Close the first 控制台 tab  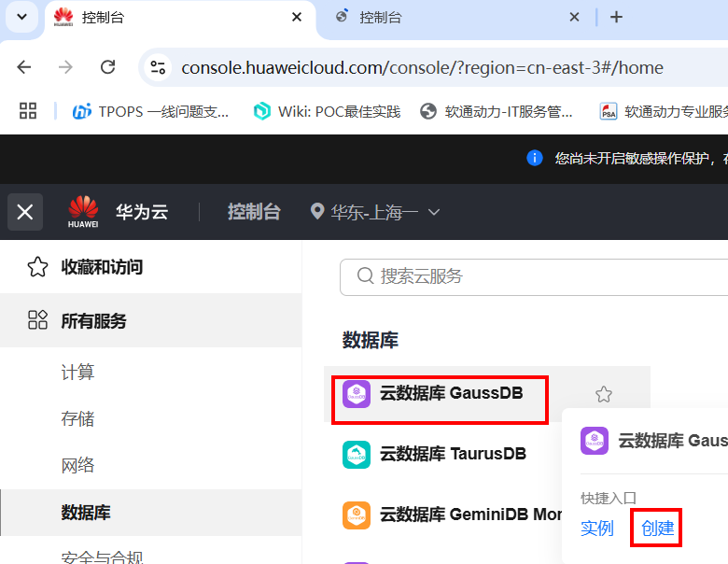coord(297,17)
